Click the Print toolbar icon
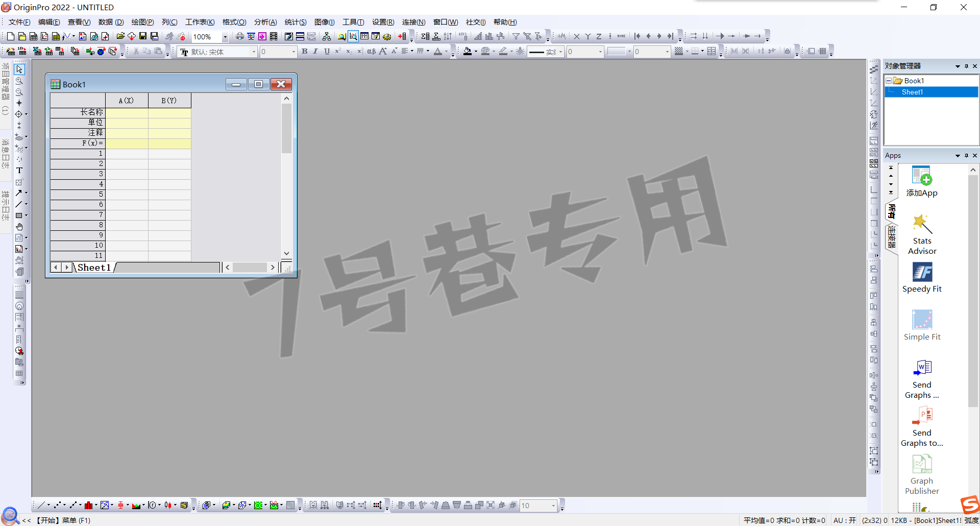 (x=239, y=36)
